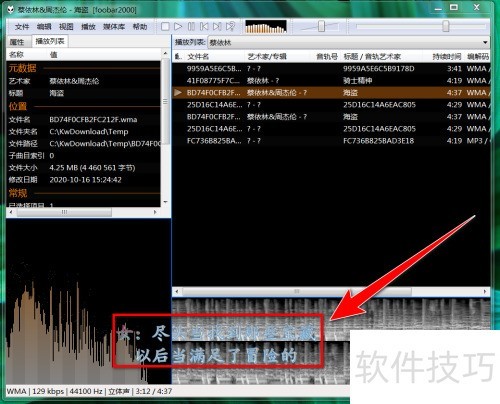The image size is (500, 404).
Task: Go to the previous track
Action: 204,27
